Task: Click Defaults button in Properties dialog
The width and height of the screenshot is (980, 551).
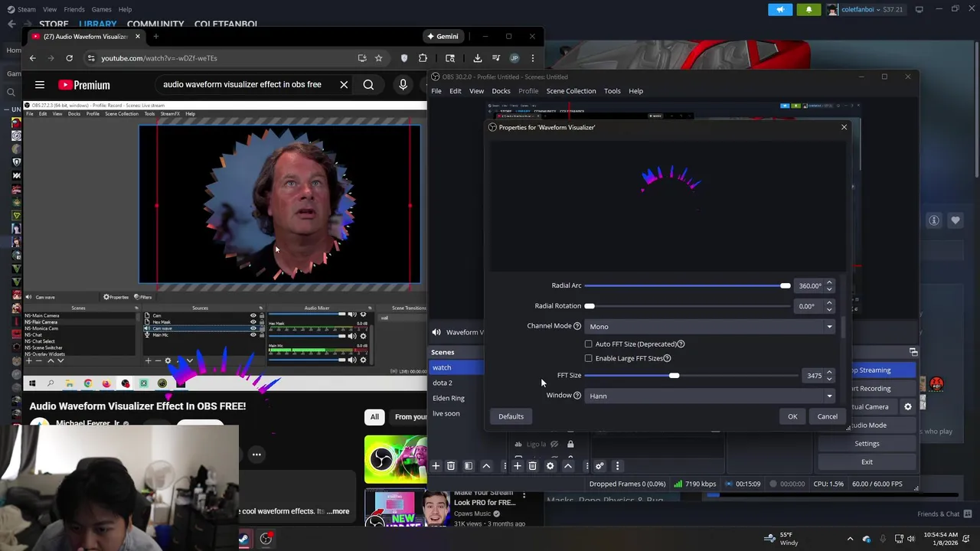Action: tap(511, 416)
